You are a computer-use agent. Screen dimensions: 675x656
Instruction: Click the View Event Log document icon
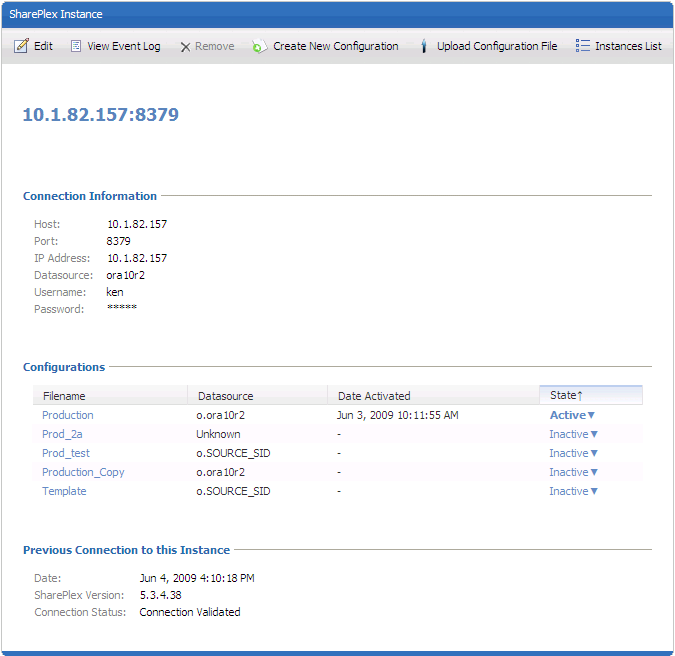click(76, 46)
